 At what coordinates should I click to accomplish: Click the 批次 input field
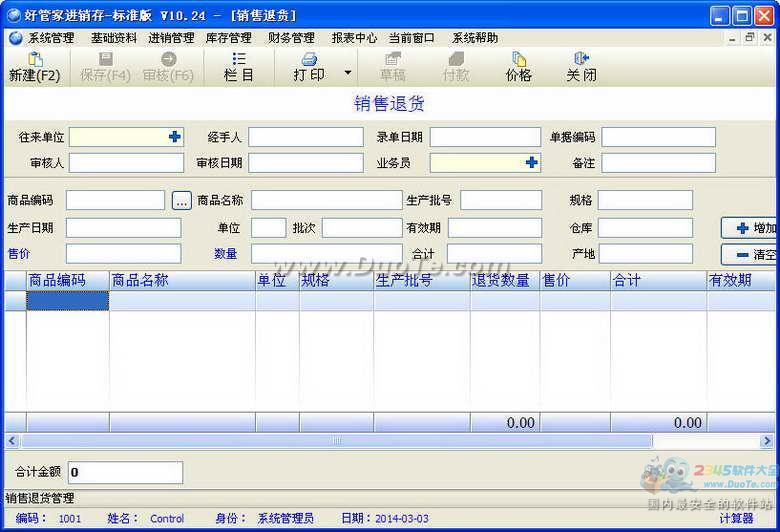click(362, 228)
